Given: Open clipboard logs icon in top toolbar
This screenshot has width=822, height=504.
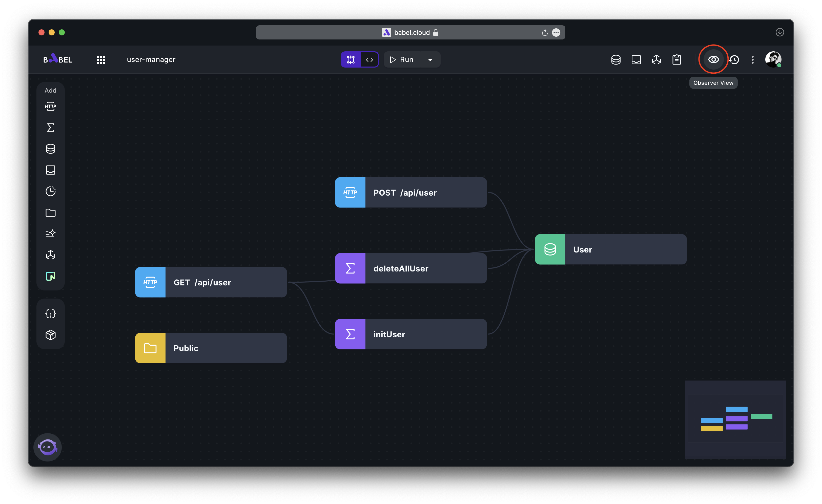Looking at the screenshot, I should pos(676,60).
